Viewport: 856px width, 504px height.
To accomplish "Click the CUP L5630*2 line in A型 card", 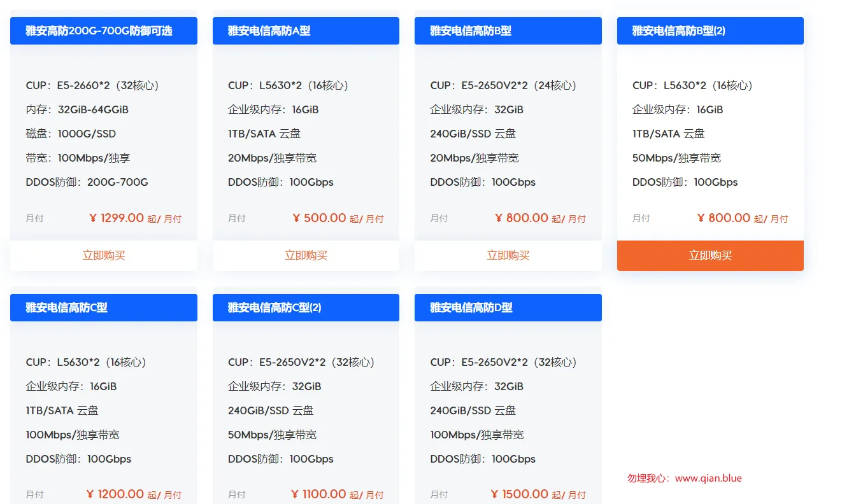I will click(x=289, y=85).
